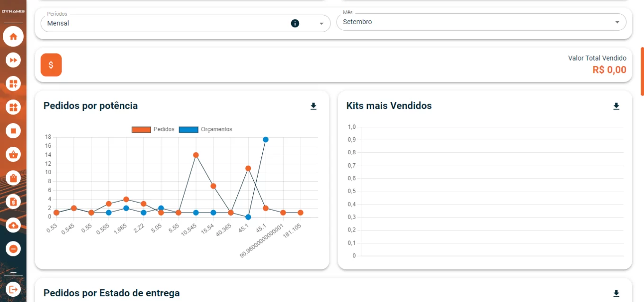The width and height of the screenshot is (644, 302).
Task: Click the home icon in sidebar
Action: [13, 36]
